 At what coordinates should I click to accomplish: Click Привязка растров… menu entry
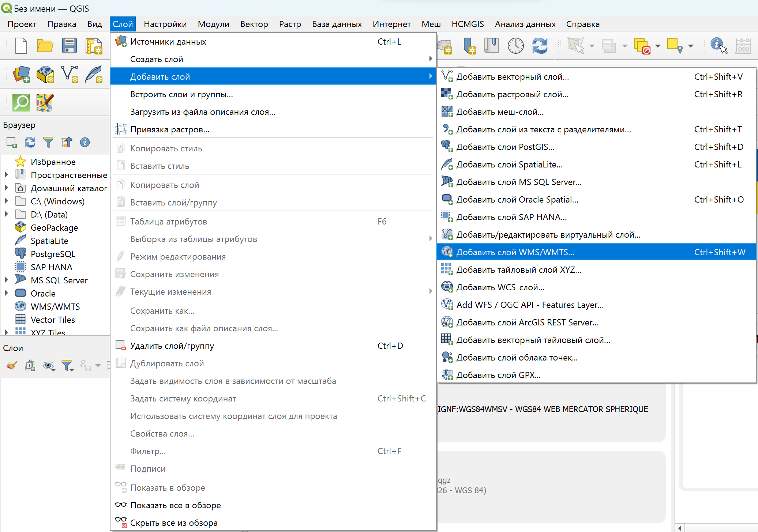[x=273, y=129]
